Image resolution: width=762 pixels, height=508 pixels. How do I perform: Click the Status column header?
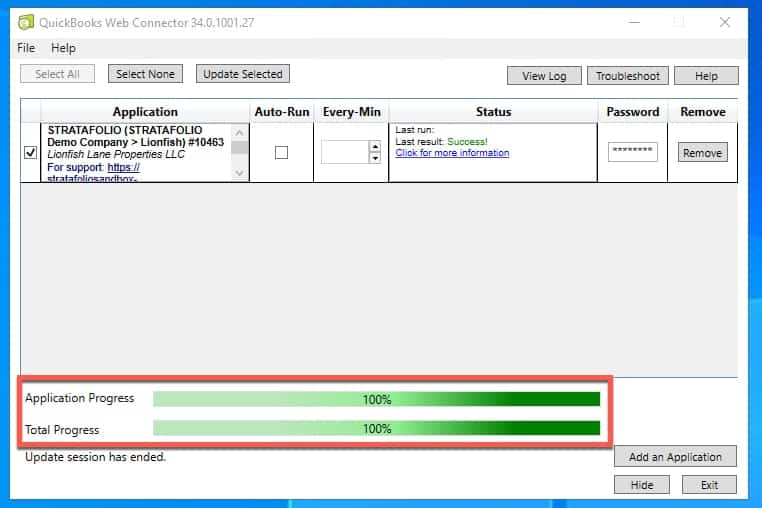493,112
